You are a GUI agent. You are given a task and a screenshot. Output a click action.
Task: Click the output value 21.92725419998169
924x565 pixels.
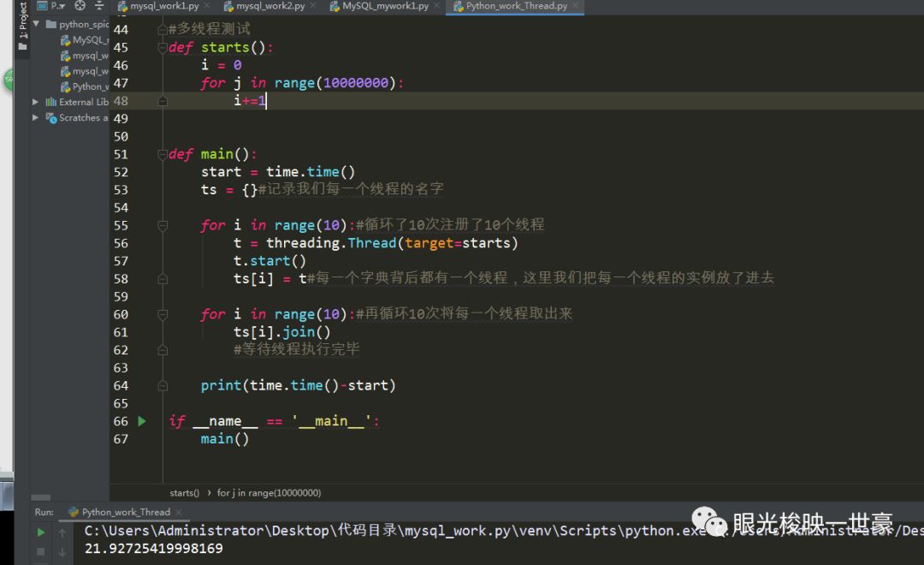click(154, 549)
